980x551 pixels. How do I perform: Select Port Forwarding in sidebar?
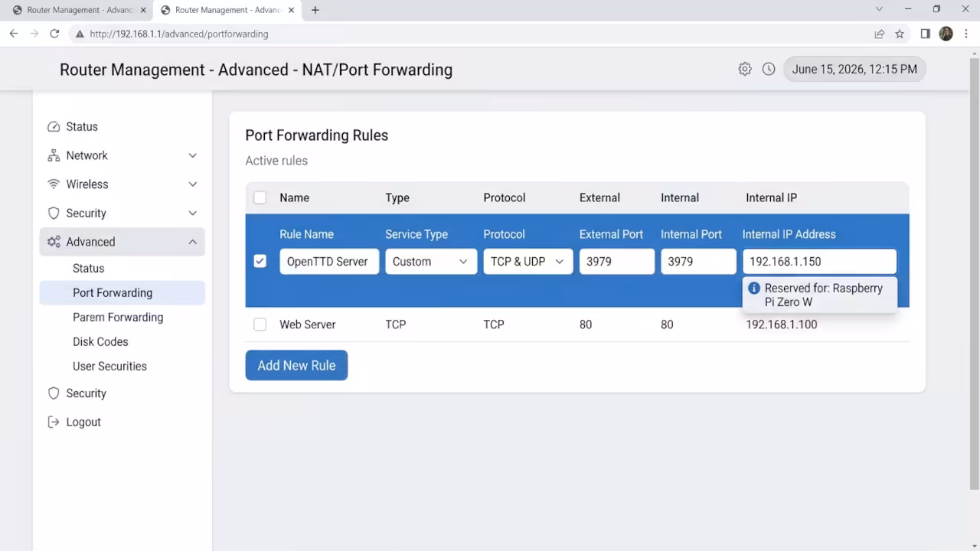pyautogui.click(x=122, y=293)
